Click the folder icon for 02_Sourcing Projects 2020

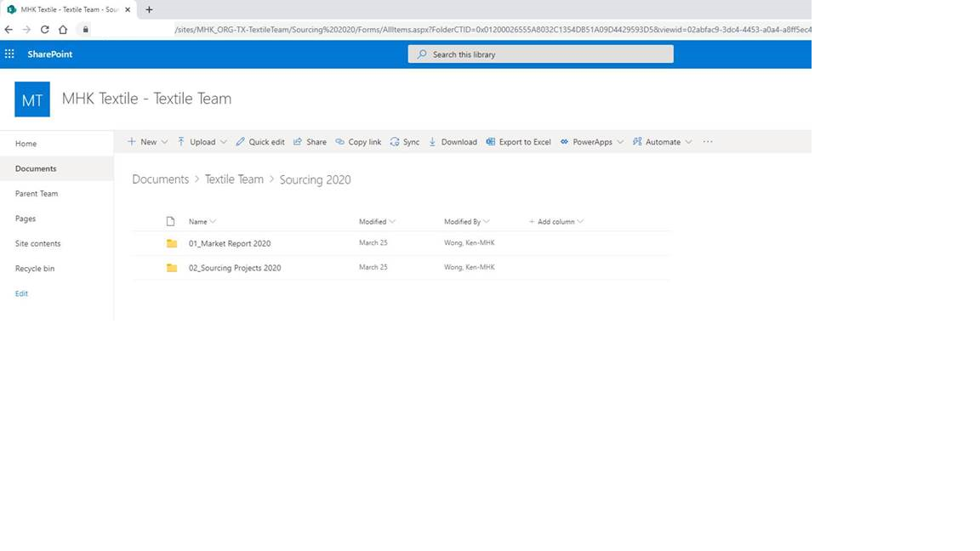173,267
